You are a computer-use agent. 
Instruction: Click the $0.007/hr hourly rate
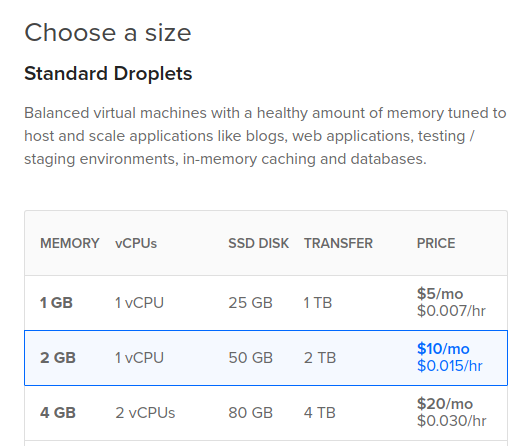click(x=451, y=311)
